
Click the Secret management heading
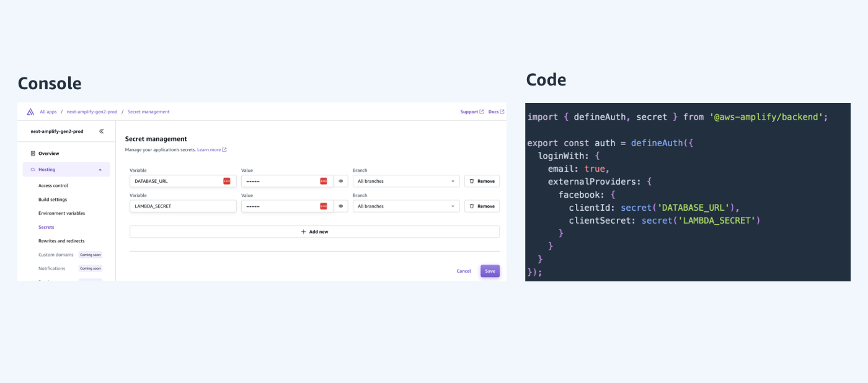pos(156,139)
